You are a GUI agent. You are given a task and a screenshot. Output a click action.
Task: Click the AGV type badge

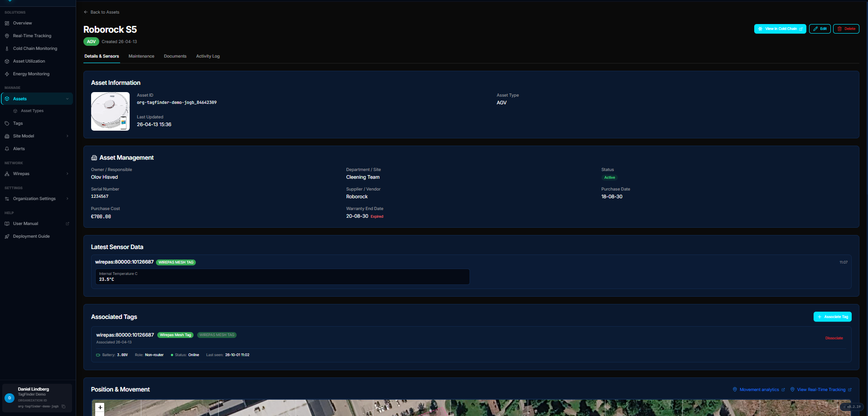[x=91, y=42]
